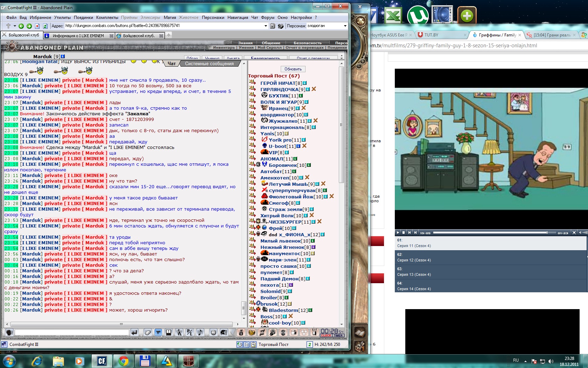588x368 pixels.
Task: Click the info icon next to ГЕРОЙ НИЧАТ[8]
Action: [x=305, y=83]
